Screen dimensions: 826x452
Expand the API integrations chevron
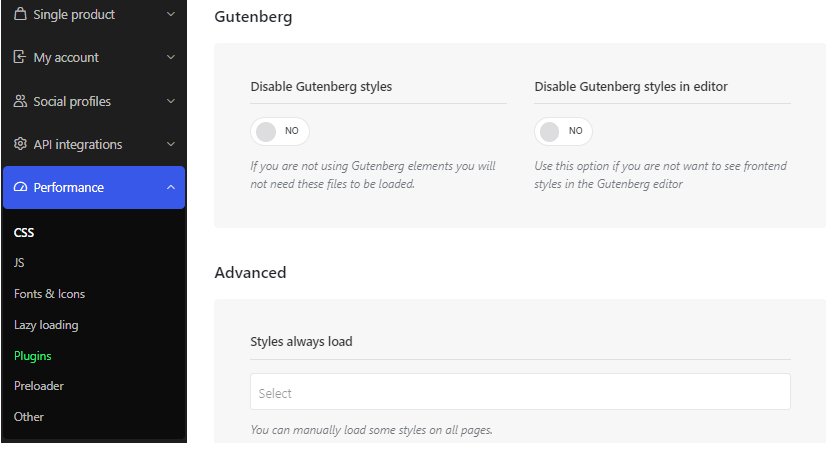171,144
